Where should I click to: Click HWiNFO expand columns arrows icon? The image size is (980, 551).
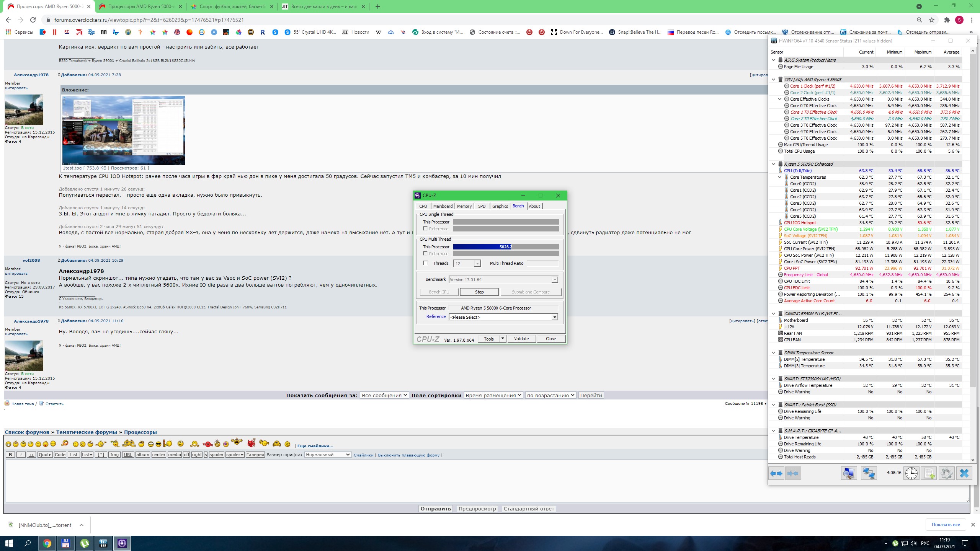point(776,473)
